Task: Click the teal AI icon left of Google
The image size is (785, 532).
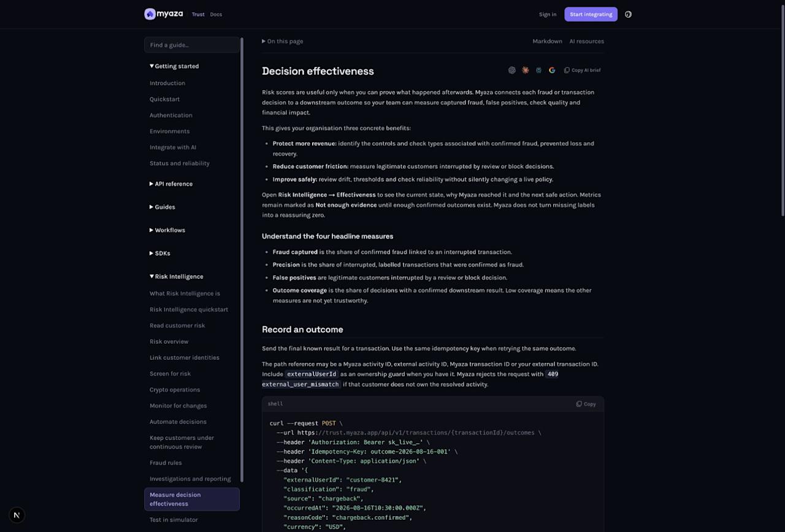Action: pyautogui.click(x=538, y=70)
